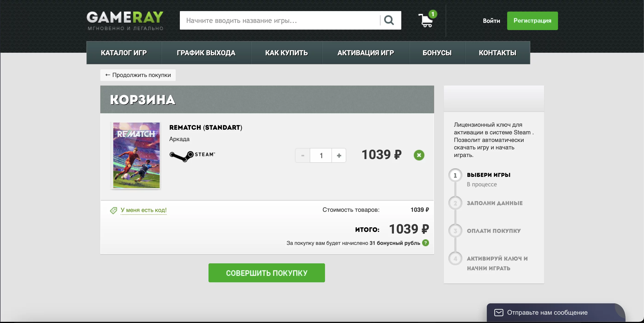Click the Войти login link
This screenshot has height=323, width=644.
click(x=491, y=21)
